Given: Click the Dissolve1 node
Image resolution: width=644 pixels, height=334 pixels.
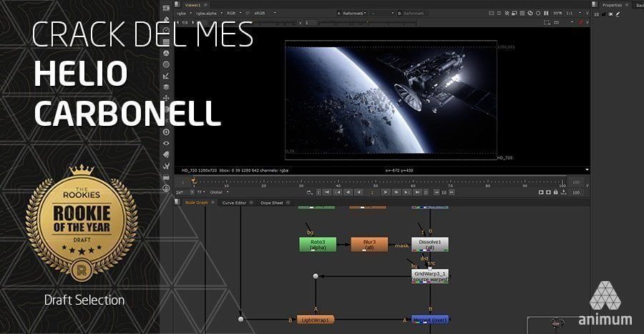Looking at the screenshot, I should (x=429, y=245).
